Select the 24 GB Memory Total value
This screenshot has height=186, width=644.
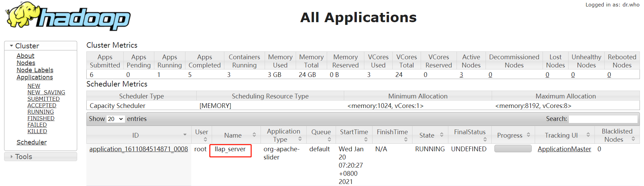pos(307,75)
